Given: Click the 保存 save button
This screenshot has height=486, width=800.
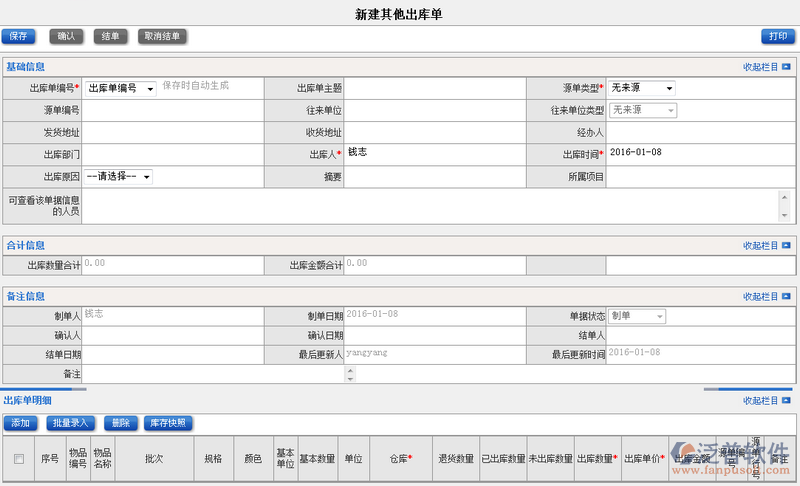Looking at the screenshot, I should pos(18,37).
